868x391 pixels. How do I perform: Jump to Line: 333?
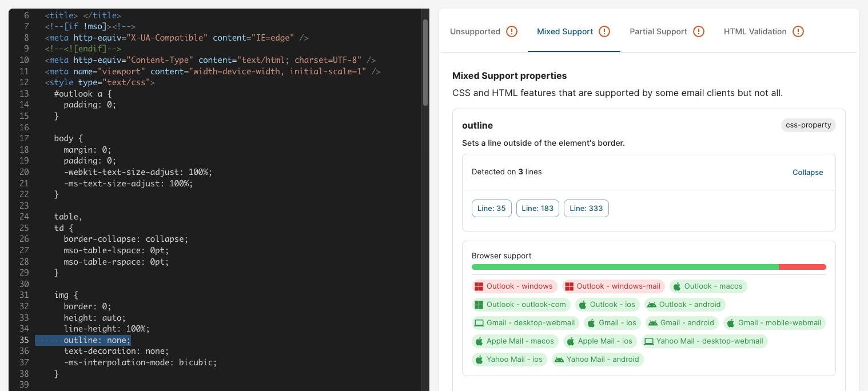click(x=586, y=208)
